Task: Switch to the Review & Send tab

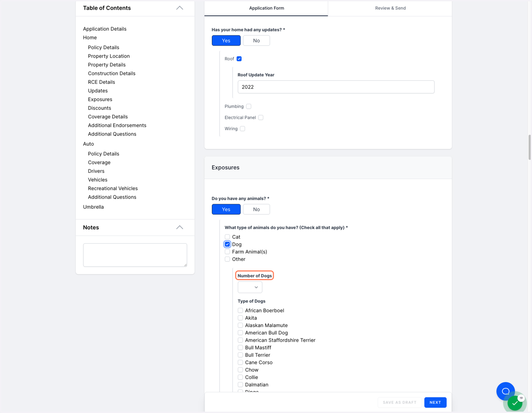Action: (x=390, y=8)
